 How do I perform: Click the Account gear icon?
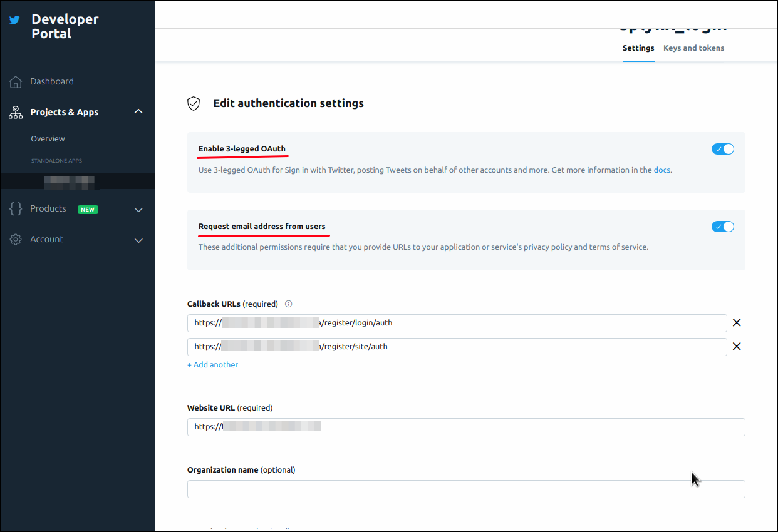tap(16, 240)
